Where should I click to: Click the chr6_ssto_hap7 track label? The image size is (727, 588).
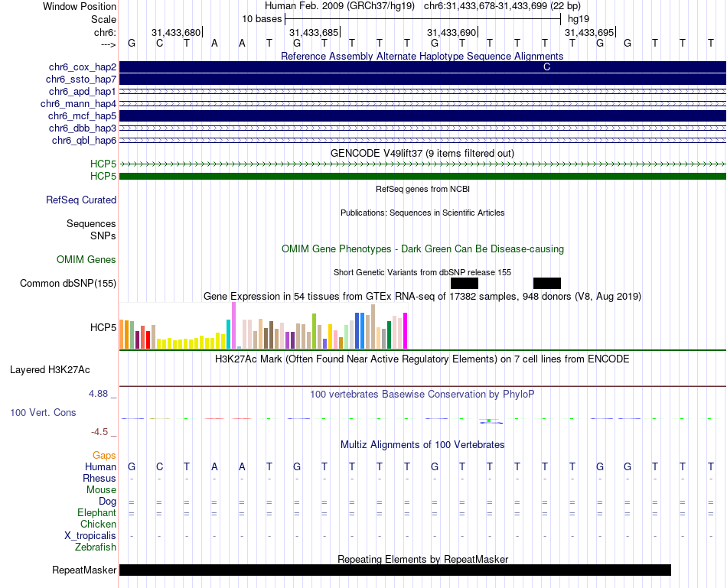click(80, 80)
